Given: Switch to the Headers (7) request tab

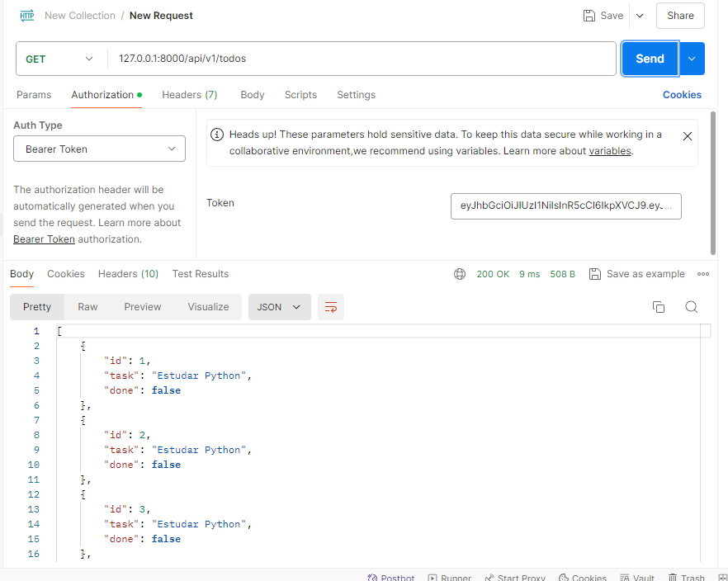Looking at the screenshot, I should pyautogui.click(x=189, y=95).
